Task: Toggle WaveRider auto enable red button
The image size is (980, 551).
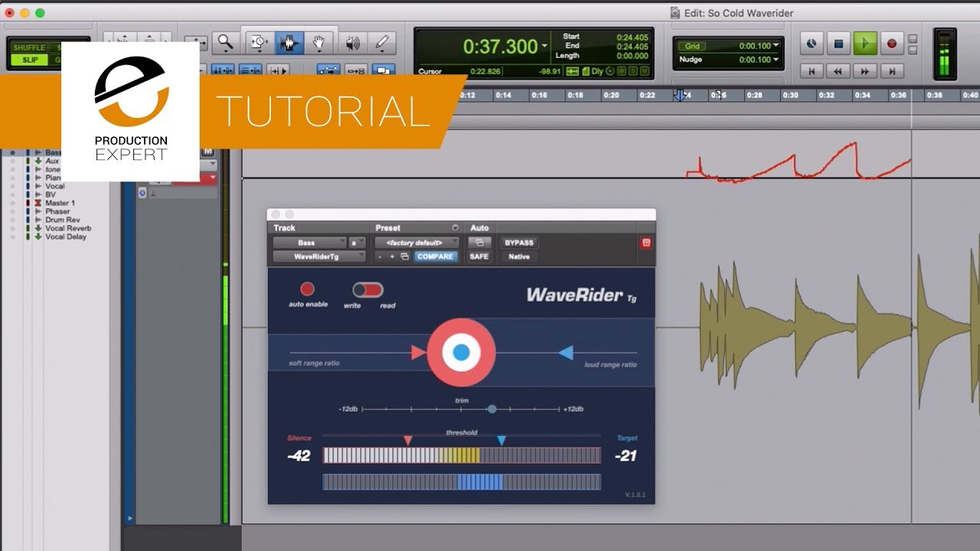Action: point(307,289)
